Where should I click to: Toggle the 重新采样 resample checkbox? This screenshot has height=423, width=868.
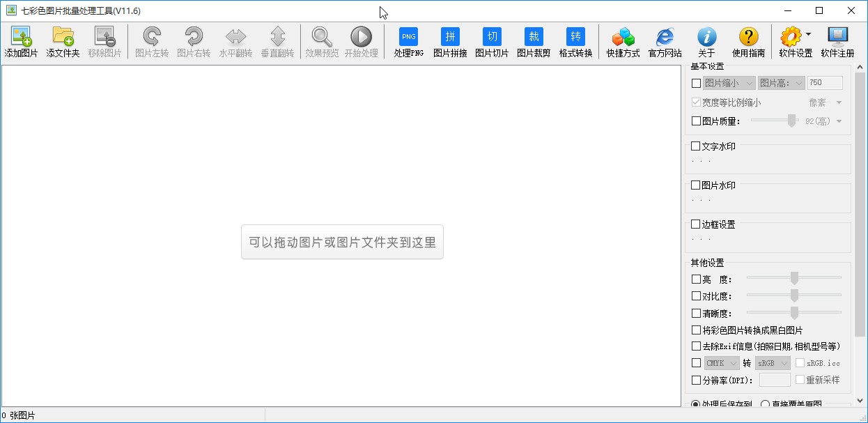(800, 380)
